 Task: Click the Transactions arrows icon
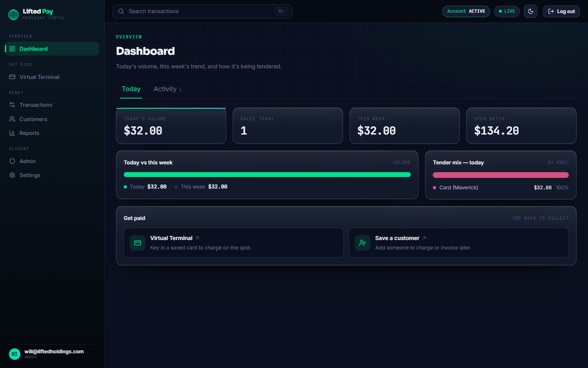[12, 105]
